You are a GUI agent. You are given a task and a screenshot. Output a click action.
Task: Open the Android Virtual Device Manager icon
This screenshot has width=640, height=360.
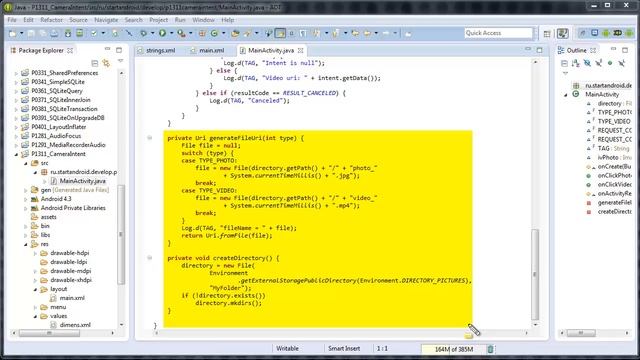pos(80,33)
